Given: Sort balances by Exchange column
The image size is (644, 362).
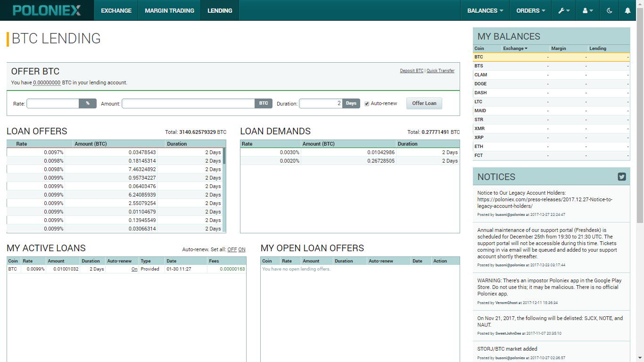Looking at the screenshot, I should [515, 49].
